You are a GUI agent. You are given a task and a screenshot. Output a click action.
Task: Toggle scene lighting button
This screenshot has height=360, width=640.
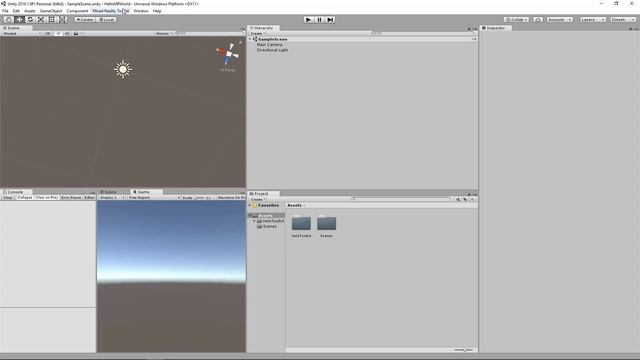click(58, 33)
